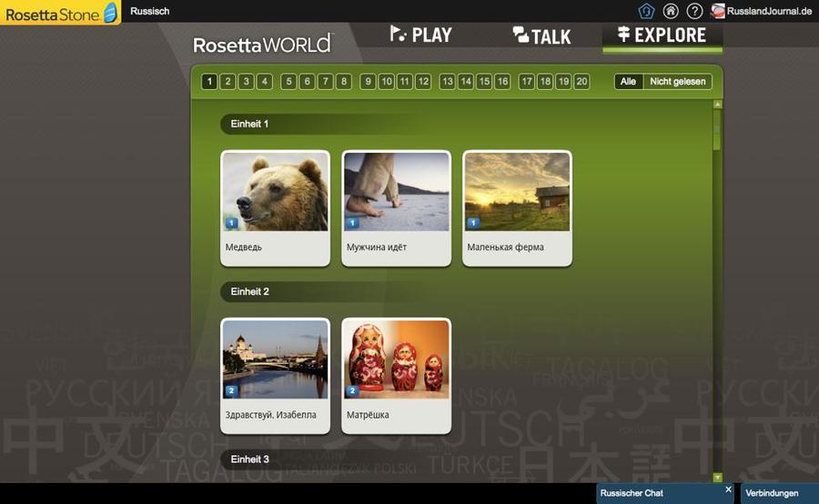Pick unit 19
819x504 pixels.
pyautogui.click(x=563, y=82)
